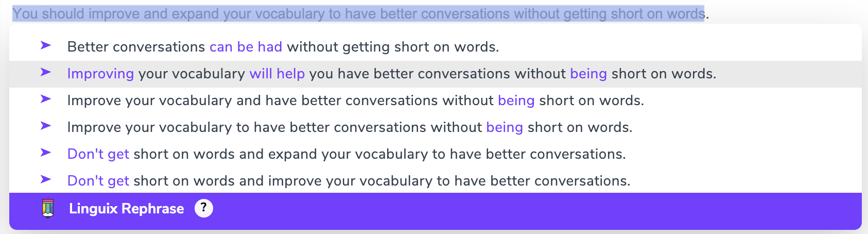Pick suggestion 'Improve your vocabulary and have better conversations'
This screenshot has width=868, height=234.
(435, 101)
